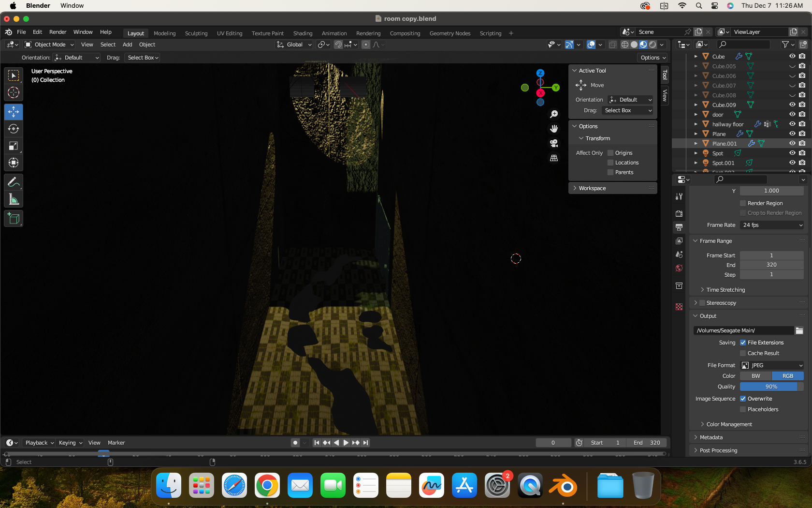Select the Cursor tool

[14, 92]
